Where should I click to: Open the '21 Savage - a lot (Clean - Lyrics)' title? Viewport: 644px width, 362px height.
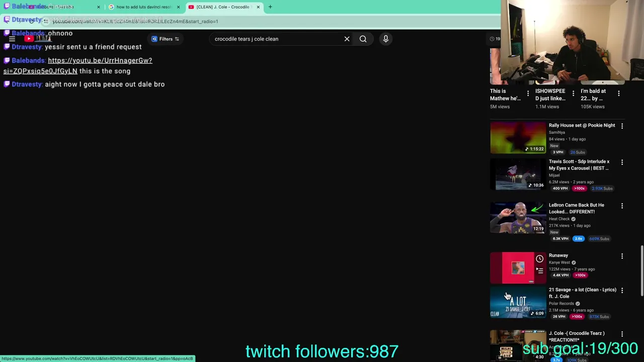[x=583, y=293]
